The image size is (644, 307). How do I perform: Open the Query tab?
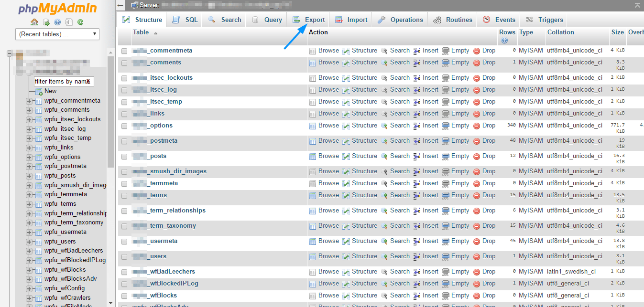pyautogui.click(x=267, y=20)
